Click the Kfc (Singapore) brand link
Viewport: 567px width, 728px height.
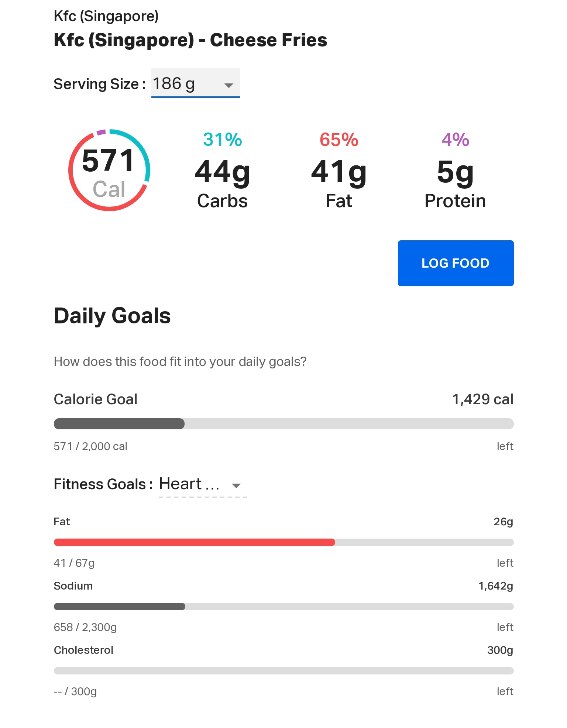point(106,16)
